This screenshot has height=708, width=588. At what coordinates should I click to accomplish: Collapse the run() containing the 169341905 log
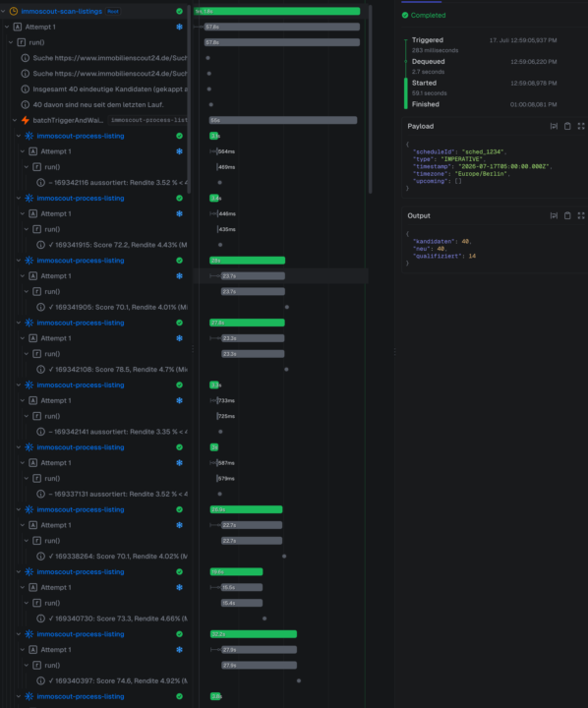(x=27, y=292)
